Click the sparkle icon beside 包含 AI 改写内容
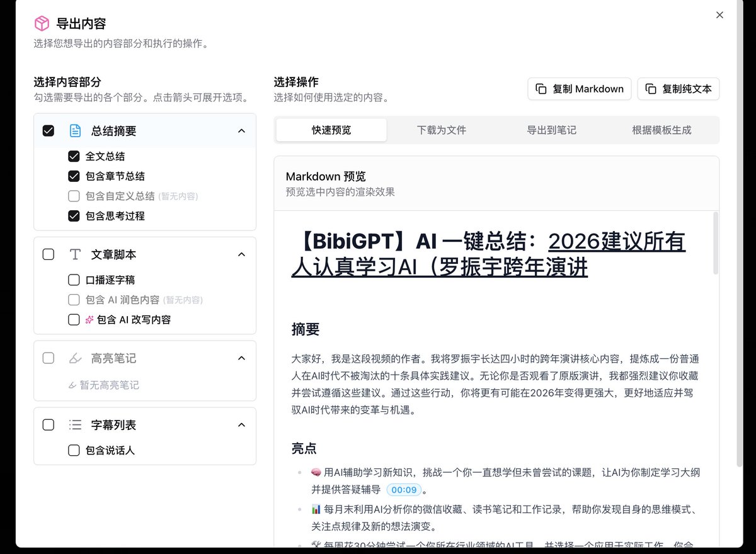756x554 pixels. click(x=89, y=320)
